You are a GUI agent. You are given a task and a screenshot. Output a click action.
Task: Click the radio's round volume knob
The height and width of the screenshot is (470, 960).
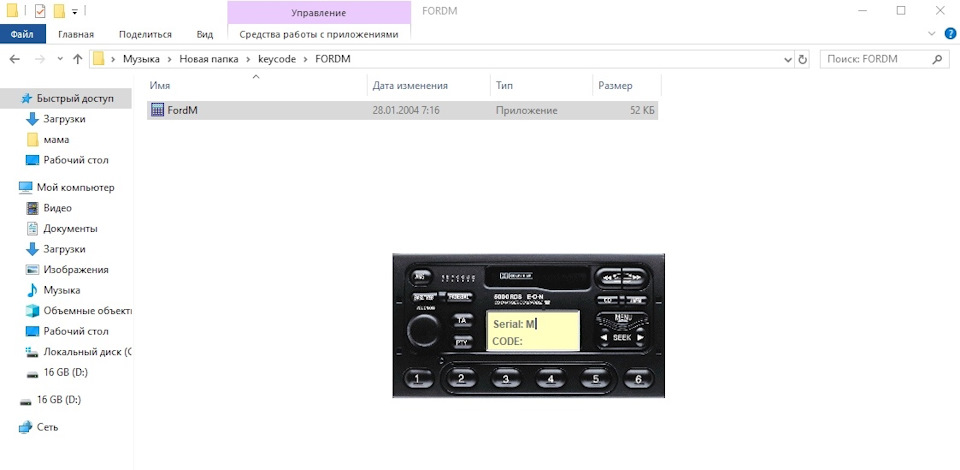click(x=424, y=330)
